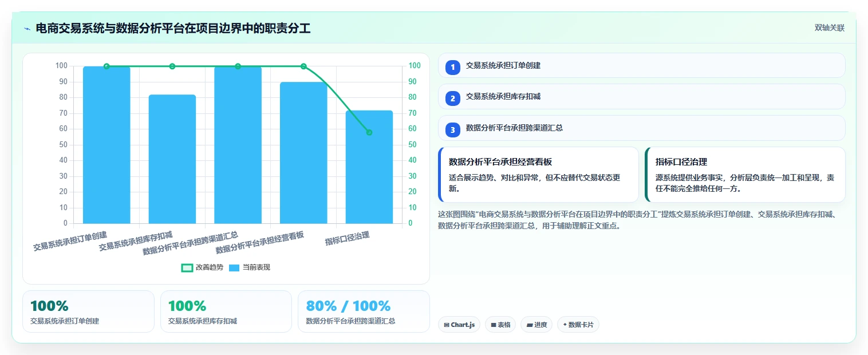Click the blue bar for 交易系统承担订单创建
The height and width of the screenshot is (355, 868).
click(x=106, y=145)
